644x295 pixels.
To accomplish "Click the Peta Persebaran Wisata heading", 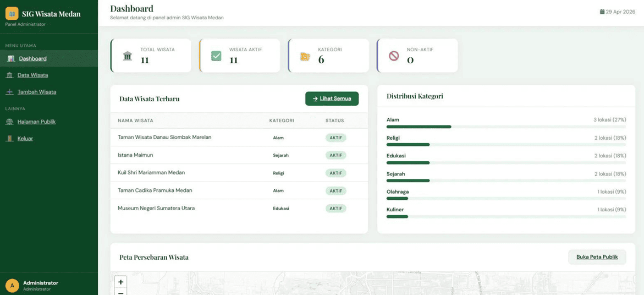I will (154, 258).
